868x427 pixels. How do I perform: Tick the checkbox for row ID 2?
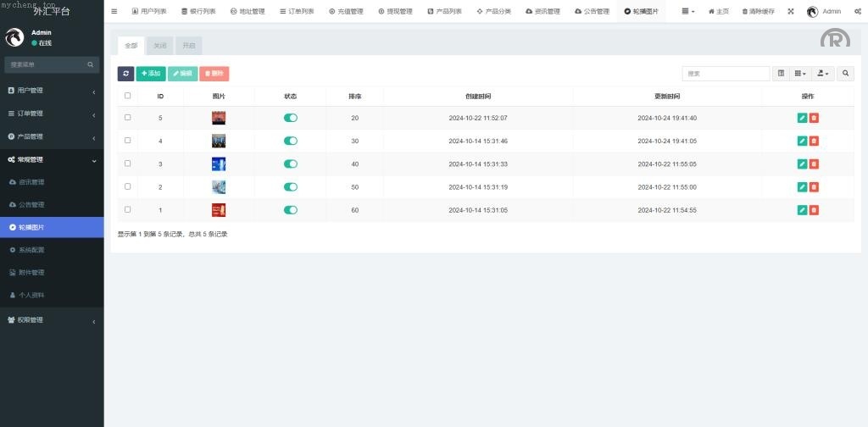128,186
